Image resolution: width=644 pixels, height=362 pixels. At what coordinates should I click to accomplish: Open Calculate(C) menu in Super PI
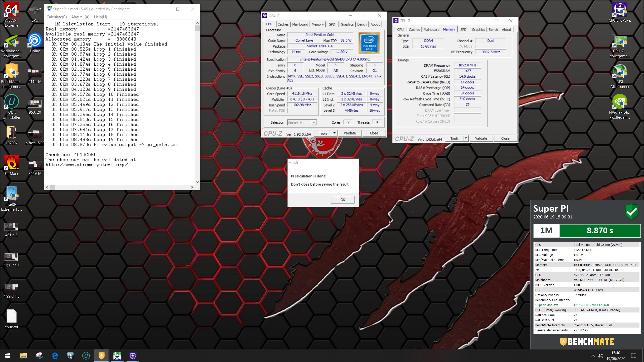[57, 17]
